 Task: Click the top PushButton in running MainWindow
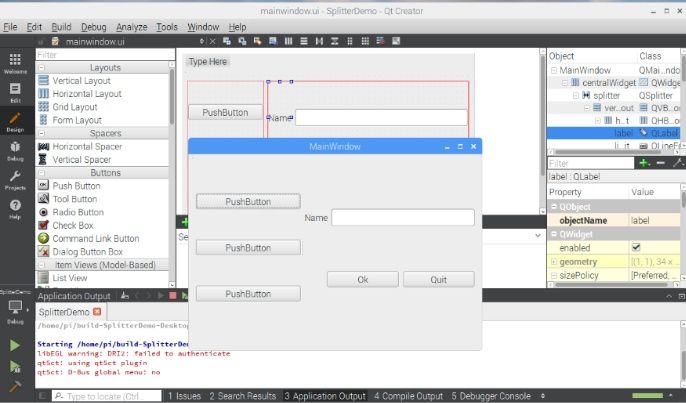click(x=248, y=202)
